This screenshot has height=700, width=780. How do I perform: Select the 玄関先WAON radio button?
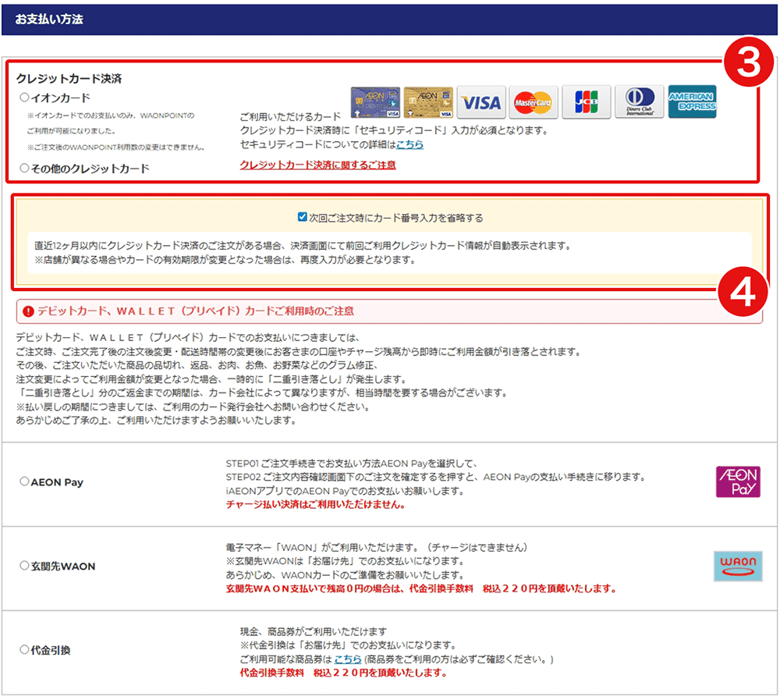(24, 566)
